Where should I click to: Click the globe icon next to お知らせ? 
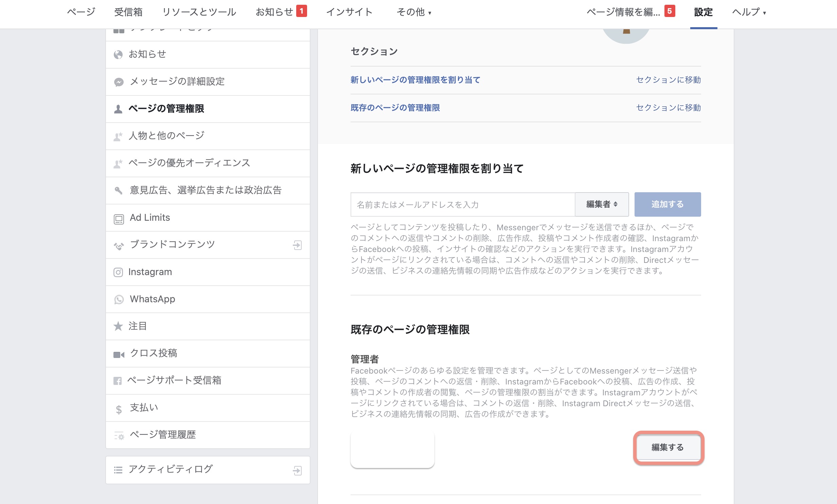(x=118, y=55)
